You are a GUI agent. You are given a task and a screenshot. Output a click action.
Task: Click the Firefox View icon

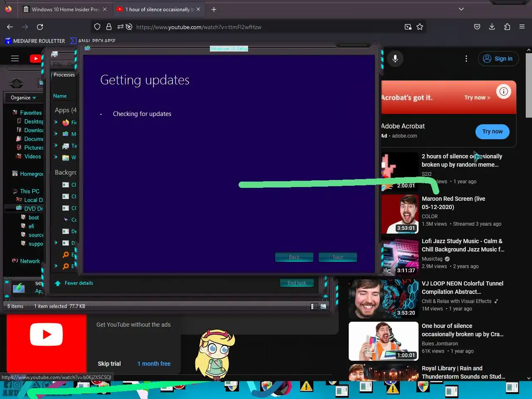(x=8, y=9)
